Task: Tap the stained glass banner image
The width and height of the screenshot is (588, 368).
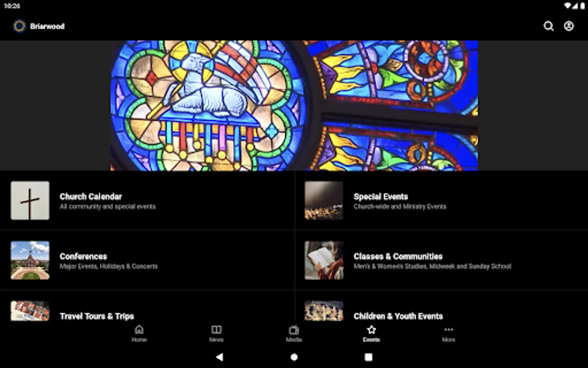Action: [294, 105]
